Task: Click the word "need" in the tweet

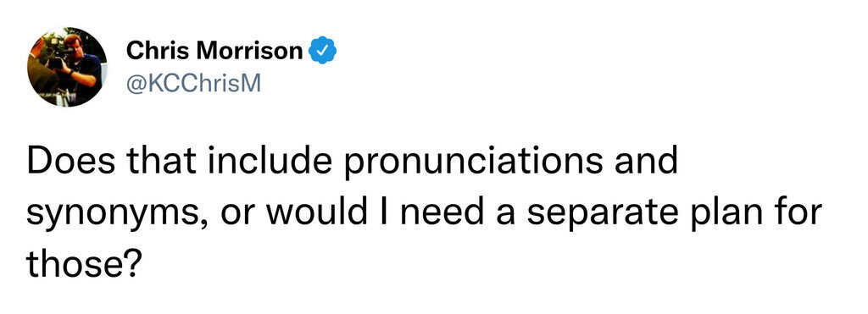Action: pyautogui.click(x=442, y=212)
